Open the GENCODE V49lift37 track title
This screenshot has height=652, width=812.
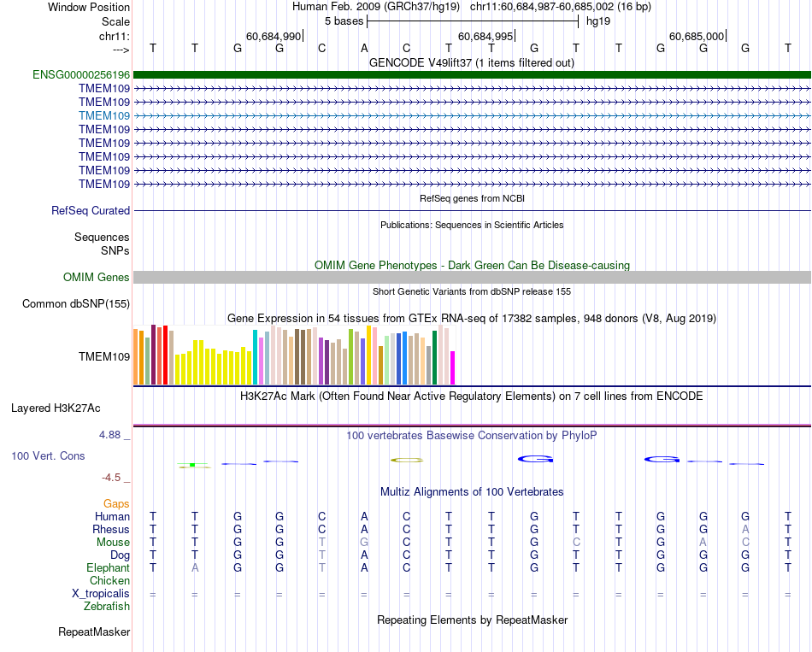click(x=471, y=62)
